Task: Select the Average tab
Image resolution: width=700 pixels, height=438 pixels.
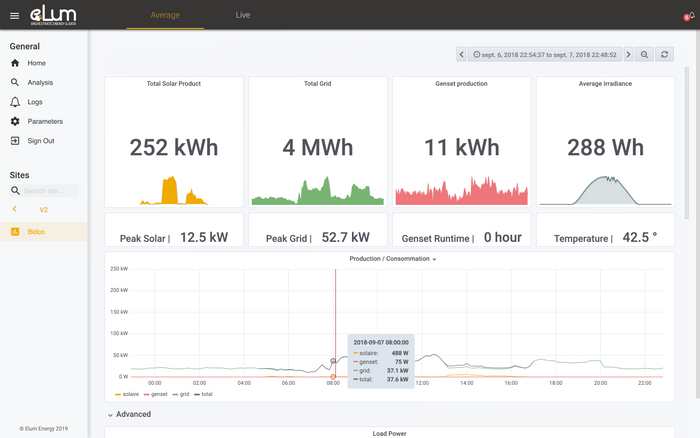Action: tap(165, 16)
